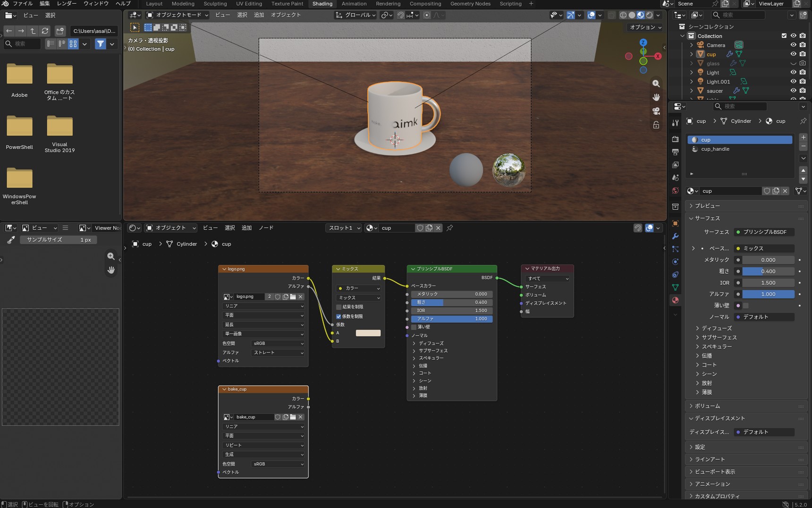Viewport: 812px width, 508px height.
Task: Enable the 結果を制限 checkbox in mix node
Action: click(x=338, y=307)
